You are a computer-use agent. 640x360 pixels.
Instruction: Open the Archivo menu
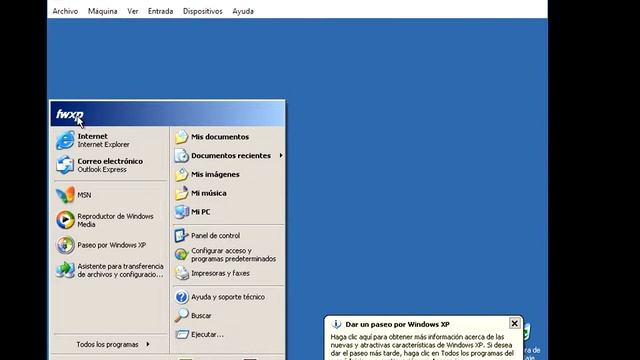pyautogui.click(x=65, y=11)
